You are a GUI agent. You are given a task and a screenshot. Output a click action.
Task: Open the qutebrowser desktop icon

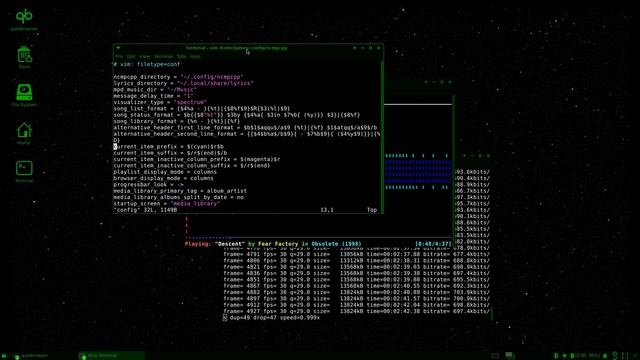click(24, 20)
